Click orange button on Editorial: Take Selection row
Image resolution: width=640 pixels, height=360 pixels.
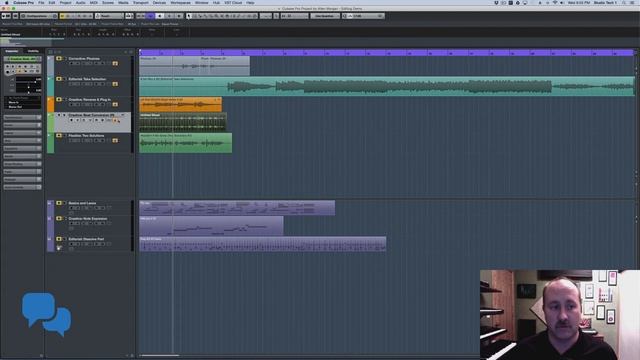pyautogui.click(x=116, y=84)
